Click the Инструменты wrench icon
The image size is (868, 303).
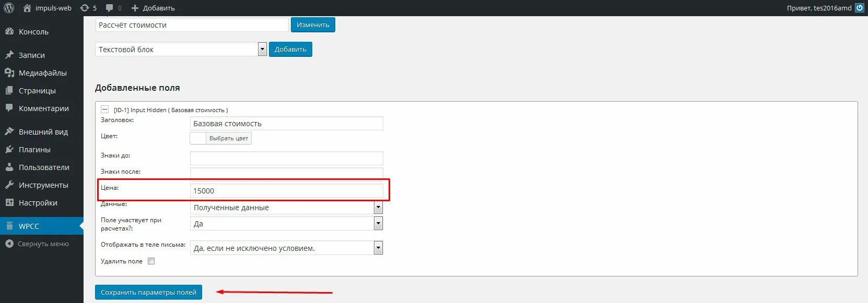pyautogui.click(x=9, y=185)
